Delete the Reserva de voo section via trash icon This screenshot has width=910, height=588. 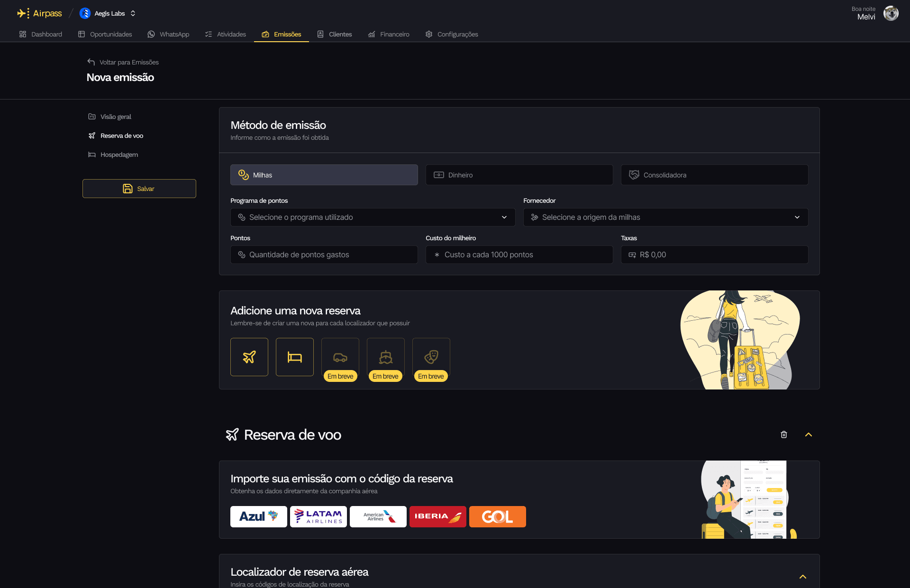[784, 434]
